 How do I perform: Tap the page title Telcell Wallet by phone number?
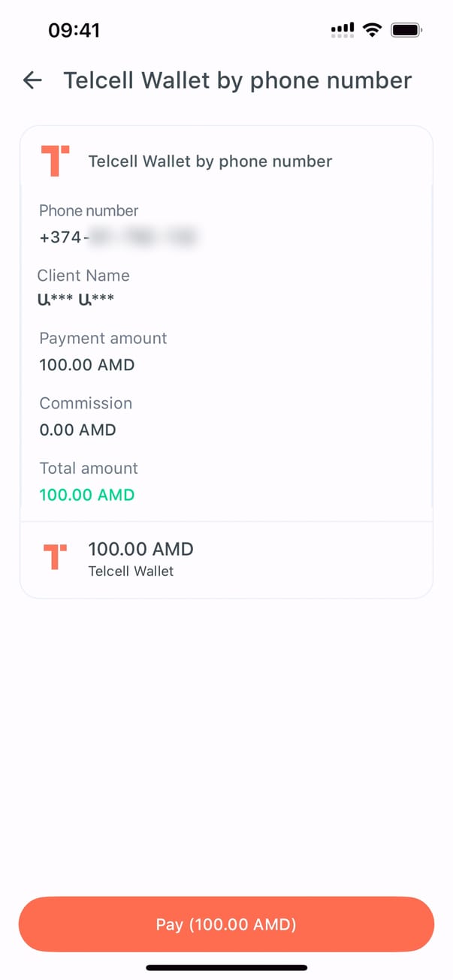tap(237, 80)
